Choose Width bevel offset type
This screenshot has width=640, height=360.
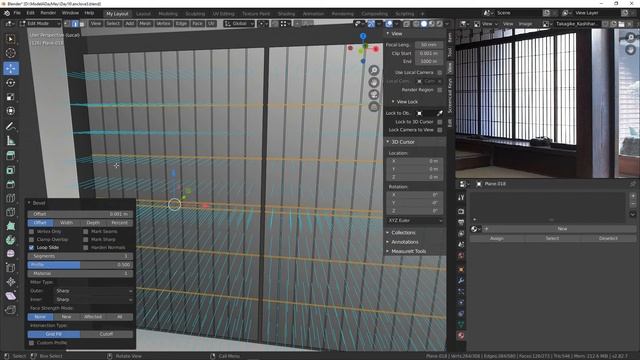pyautogui.click(x=66, y=223)
